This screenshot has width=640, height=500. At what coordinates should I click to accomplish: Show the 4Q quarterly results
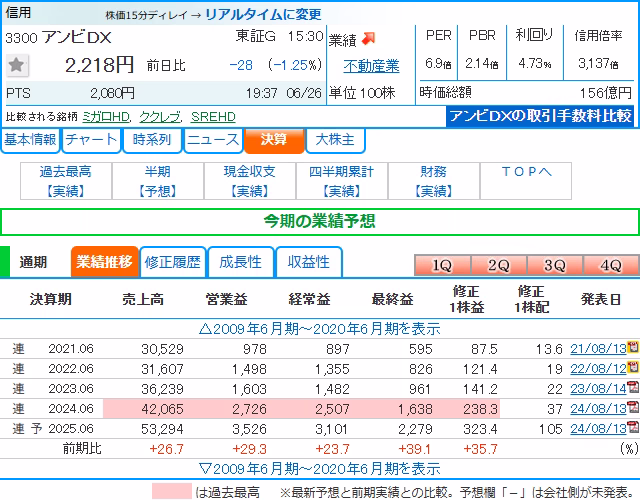coord(611,265)
